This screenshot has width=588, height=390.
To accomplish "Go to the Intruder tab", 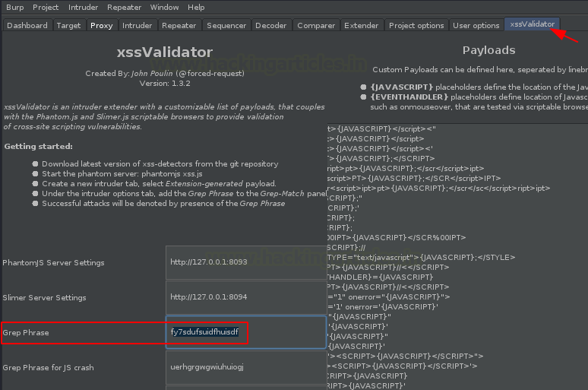I will point(137,25).
